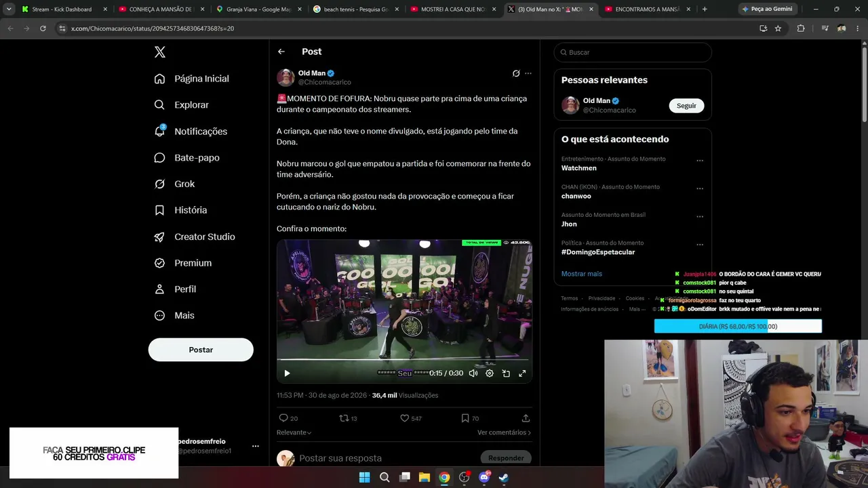Switch to the beach tennis search tab
The image size is (868, 488).
(x=355, y=9)
